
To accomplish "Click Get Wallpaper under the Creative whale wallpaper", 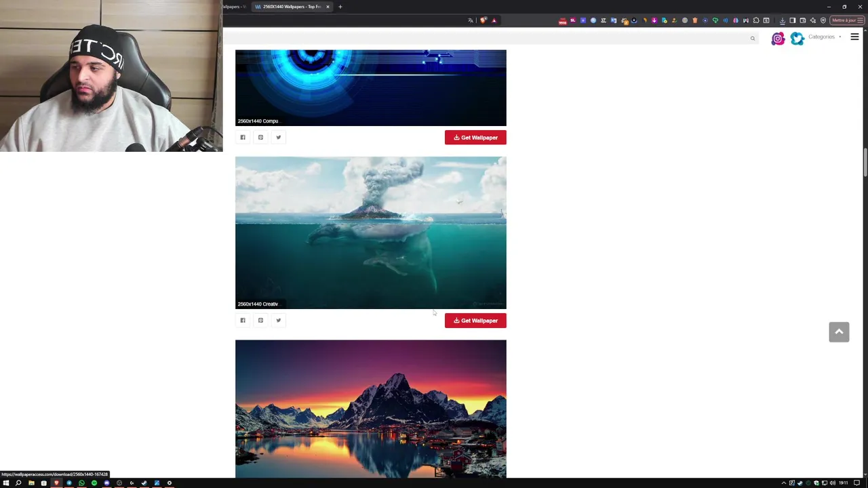I will point(475,321).
